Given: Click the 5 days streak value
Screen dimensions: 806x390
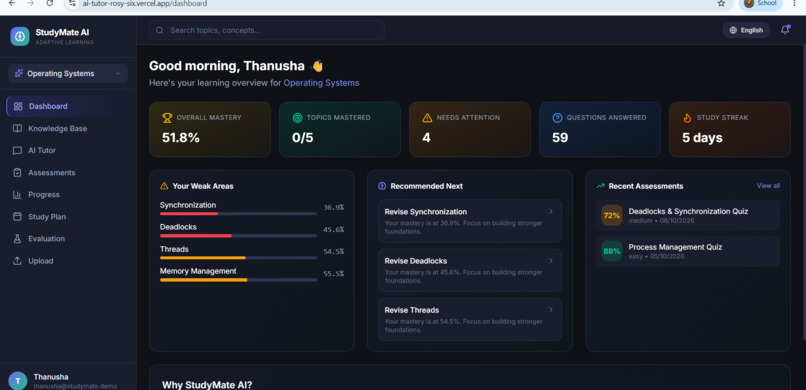Looking at the screenshot, I should [x=702, y=138].
